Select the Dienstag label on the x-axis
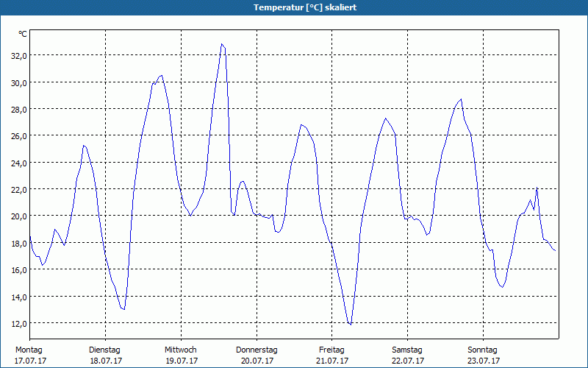Viewport: 588px width, 368px height. (x=104, y=350)
